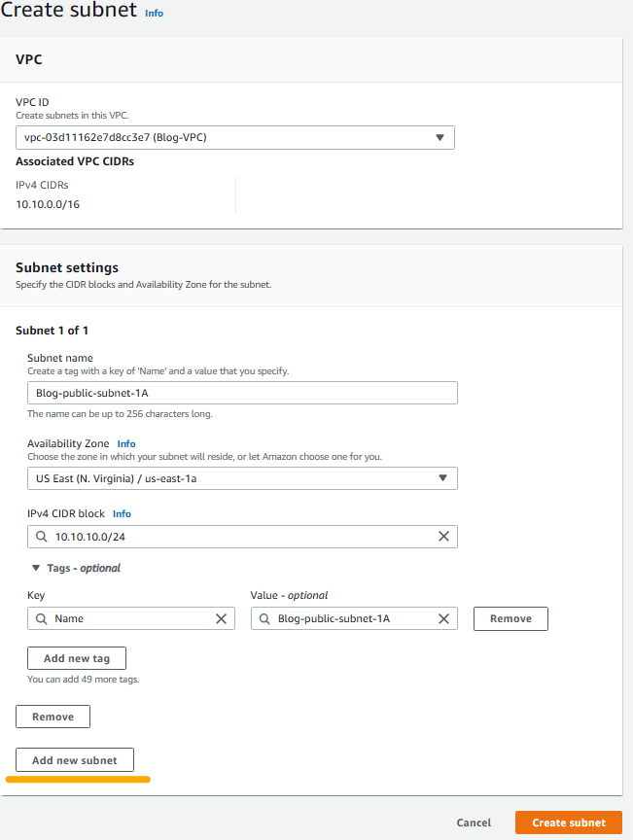Screen dimensions: 633x840
Task: Click Add new tag
Action: 77,658
